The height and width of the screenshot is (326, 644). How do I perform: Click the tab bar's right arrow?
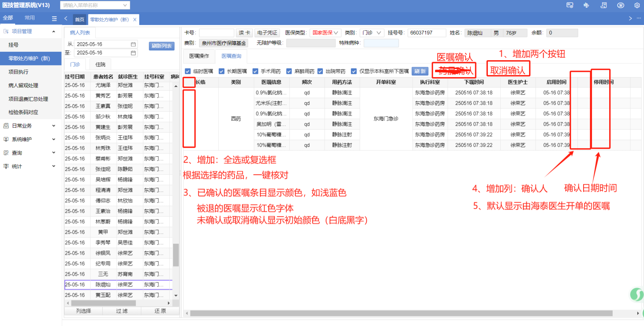pyautogui.click(x=630, y=18)
